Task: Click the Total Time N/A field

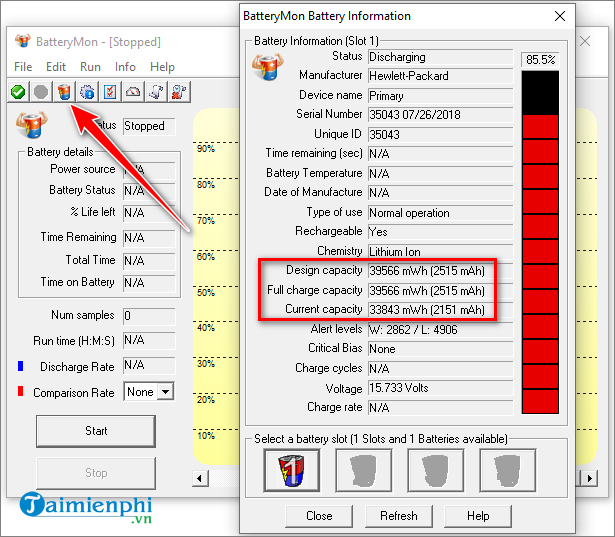Action: pos(149,261)
